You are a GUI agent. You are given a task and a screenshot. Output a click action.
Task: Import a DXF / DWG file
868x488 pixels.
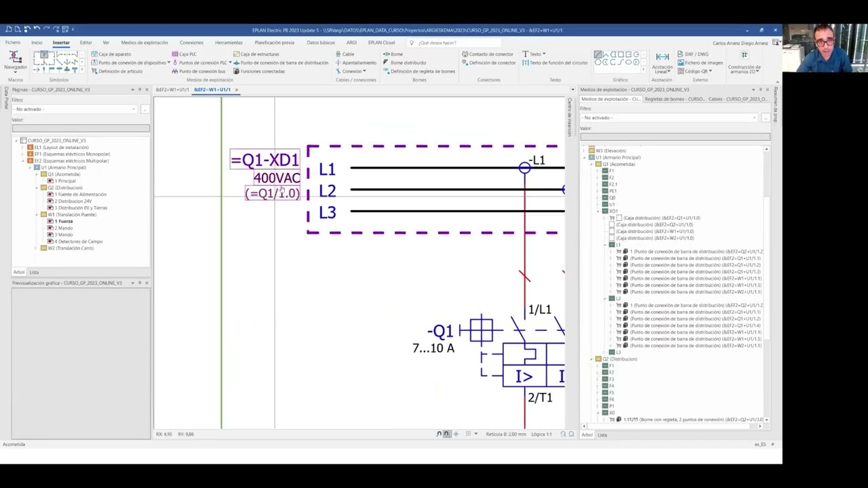pyautogui.click(x=692, y=54)
